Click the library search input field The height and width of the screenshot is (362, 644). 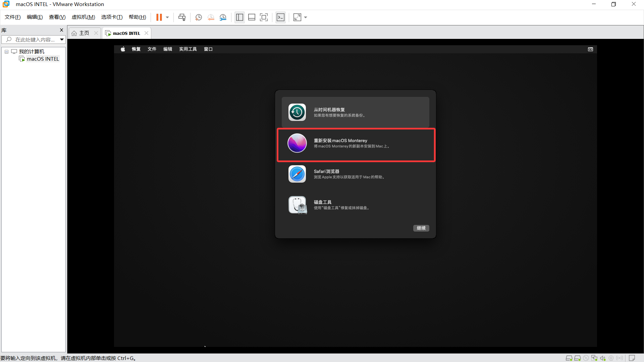(35, 40)
